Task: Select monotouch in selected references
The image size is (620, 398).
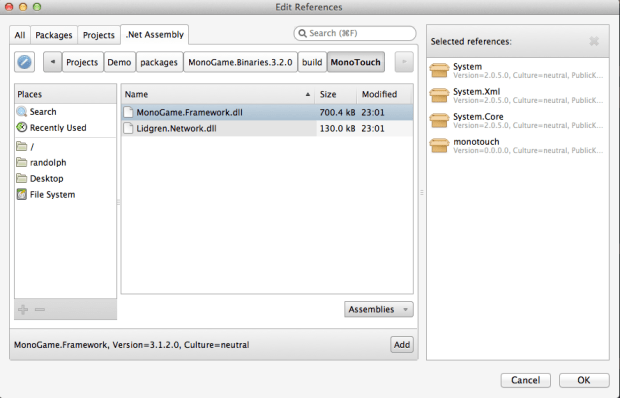Action: tap(518, 145)
